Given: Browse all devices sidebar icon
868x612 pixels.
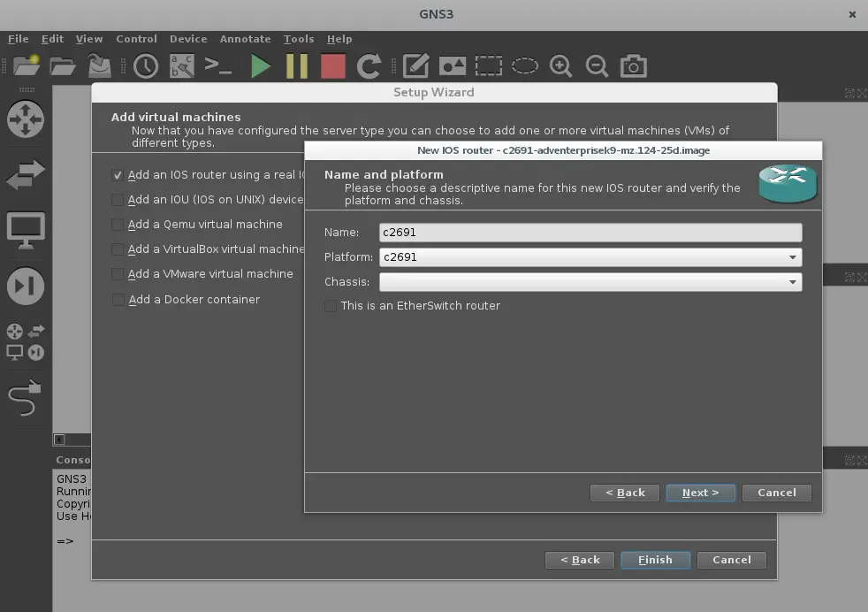Looking at the screenshot, I should tap(26, 341).
